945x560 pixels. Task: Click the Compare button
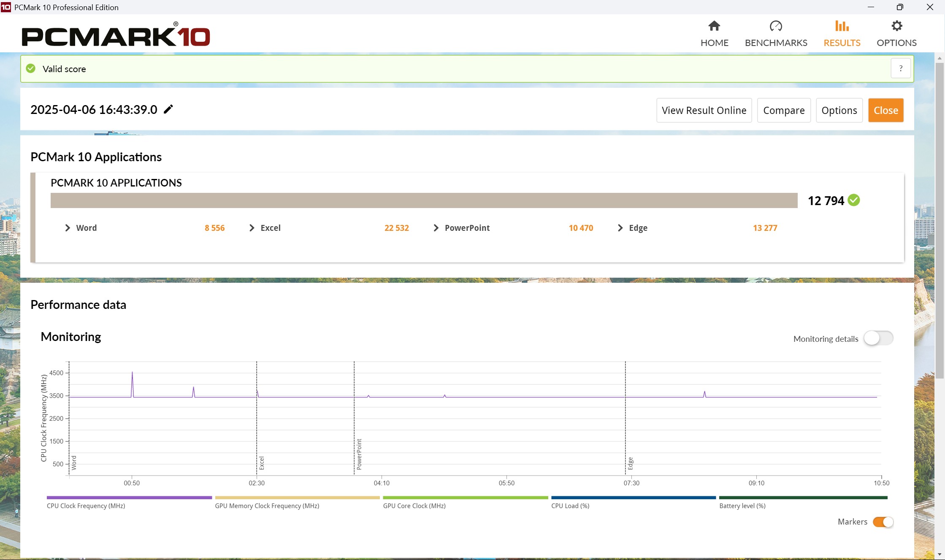pos(784,110)
